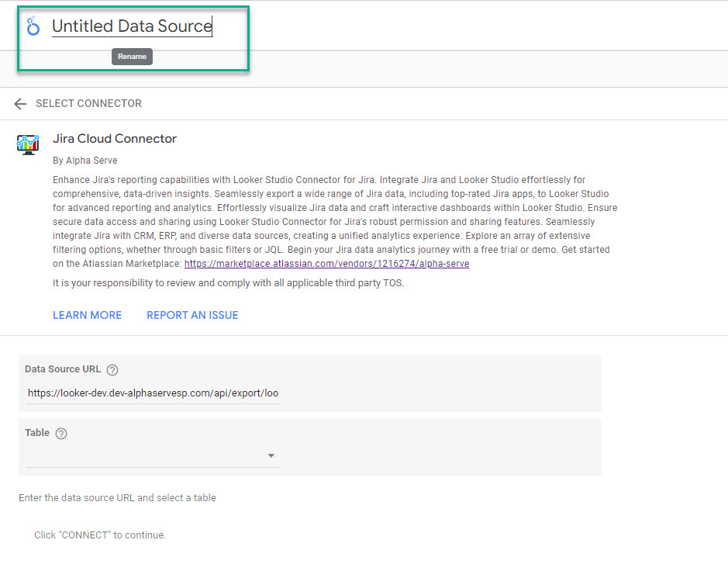Click the Rename tooltip label

(x=132, y=57)
